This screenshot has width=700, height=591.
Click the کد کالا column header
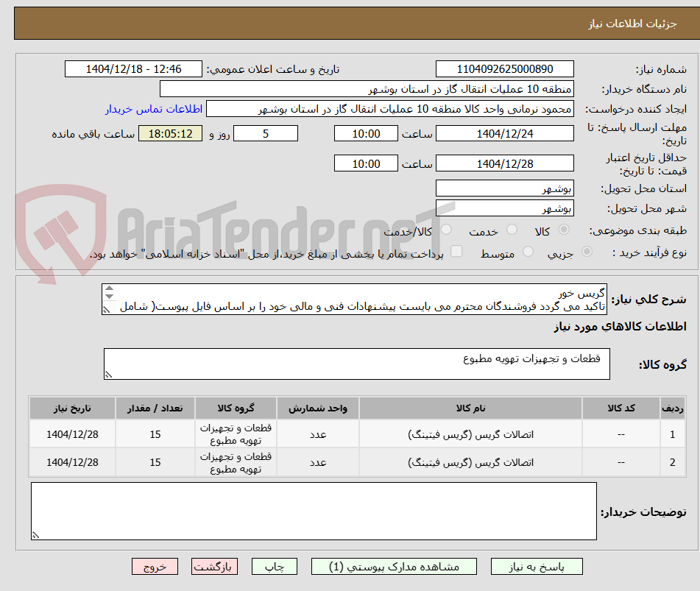(621, 408)
